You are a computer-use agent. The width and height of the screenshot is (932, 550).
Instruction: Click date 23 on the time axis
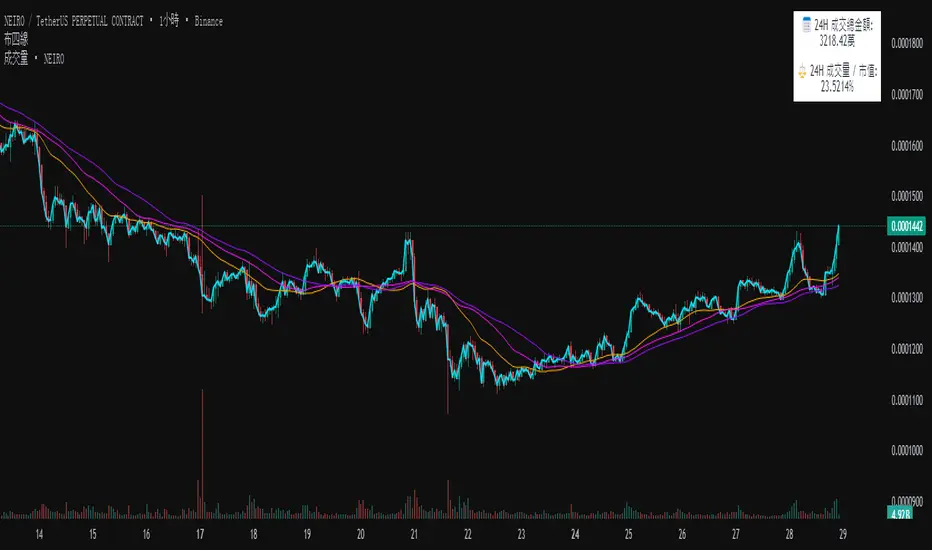pyautogui.click(x=521, y=535)
